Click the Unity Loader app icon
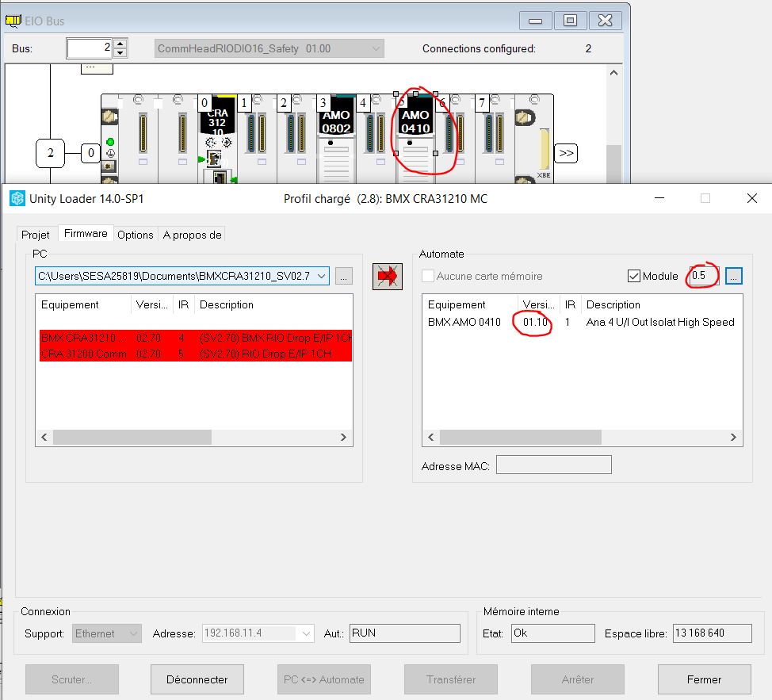Screen dimensions: 772x700 pyautogui.click(x=17, y=198)
